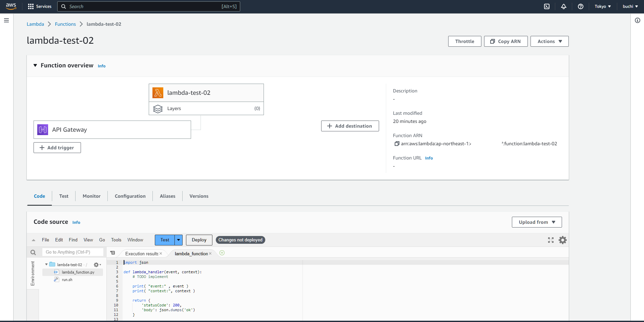
Task: Click the Layers stack icon
Action: (158, 109)
